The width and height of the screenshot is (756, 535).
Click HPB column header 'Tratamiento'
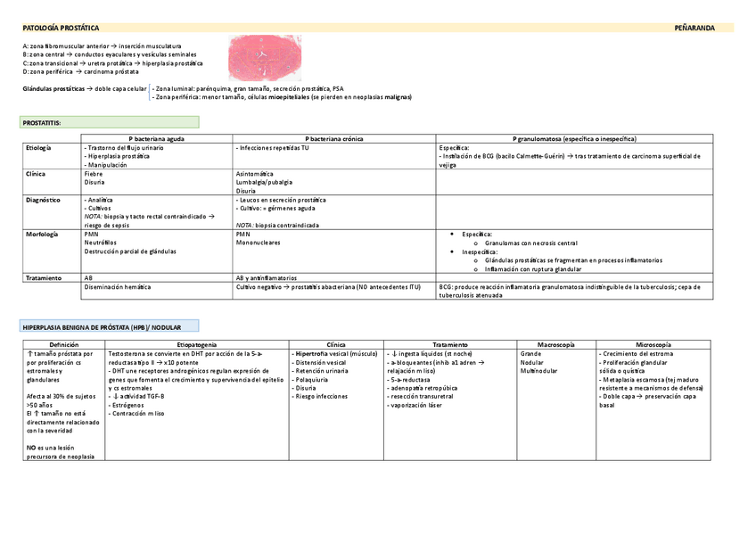[450, 345]
